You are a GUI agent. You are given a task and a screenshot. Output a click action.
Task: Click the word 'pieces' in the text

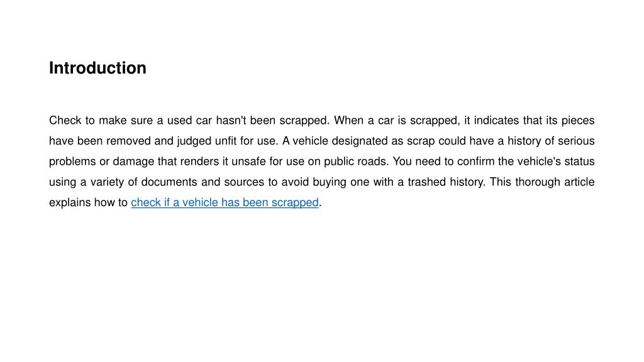point(578,121)
